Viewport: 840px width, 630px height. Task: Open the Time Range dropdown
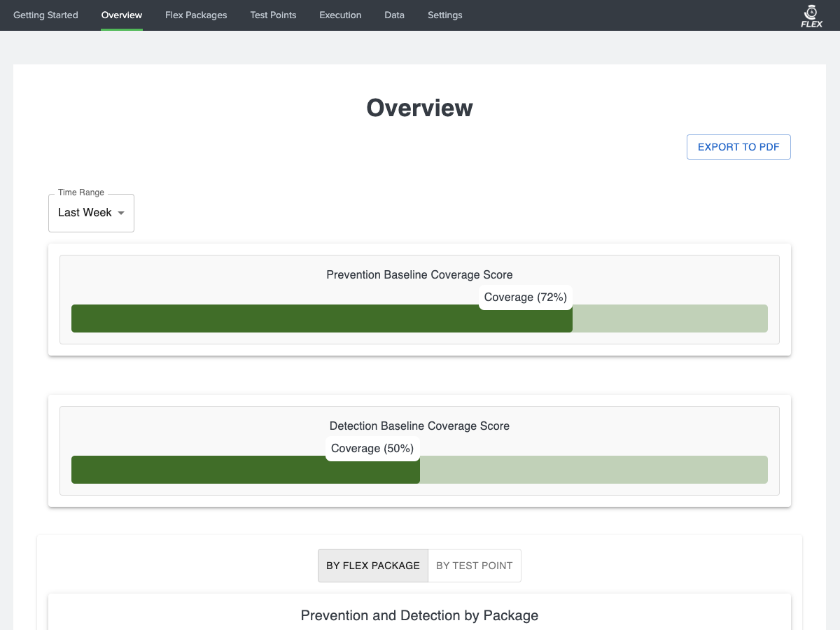click(x=91, y=213)
